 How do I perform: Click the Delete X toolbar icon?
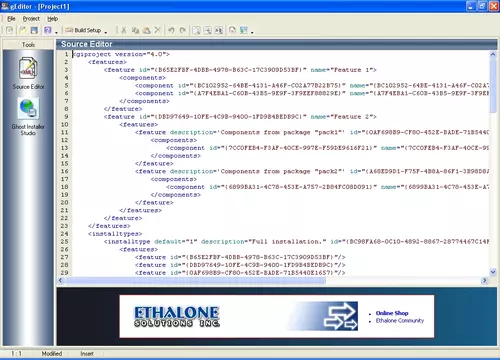(x=158, y=30)
